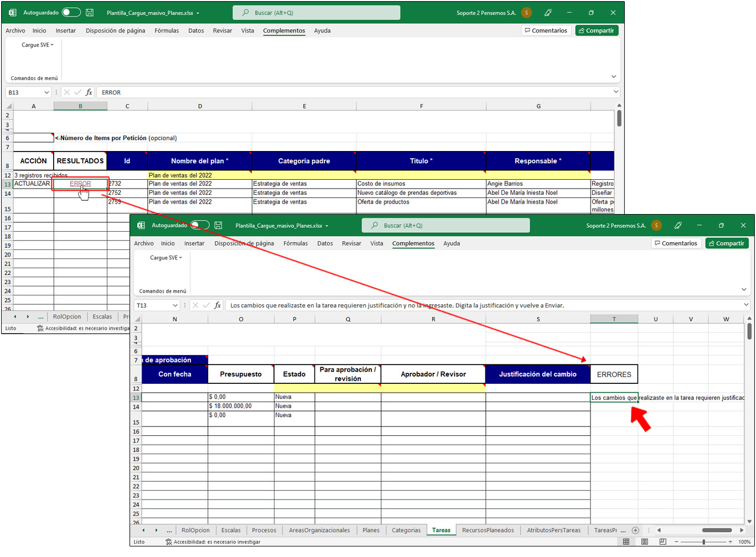Image resolution: width=756 pixels, height=557 pixels.
Task: Switch to AreasOrganizacionales sheet tab
Action: 319,530
